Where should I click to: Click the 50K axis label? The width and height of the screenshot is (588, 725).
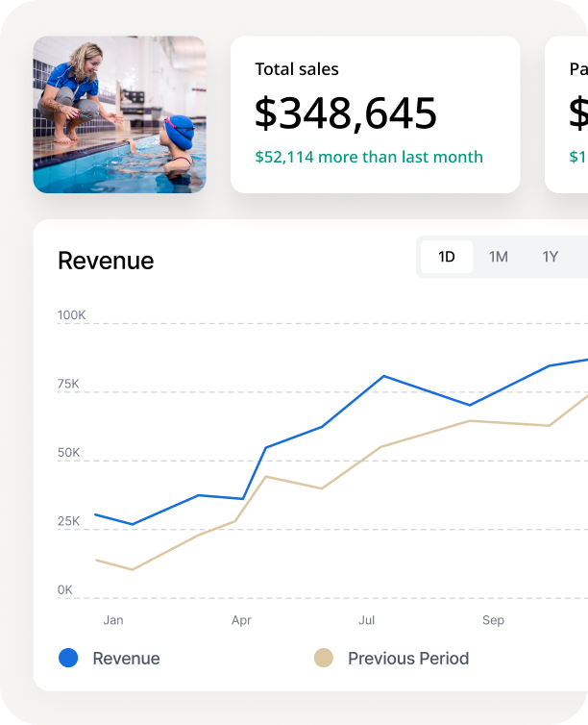tap(68, 453)
